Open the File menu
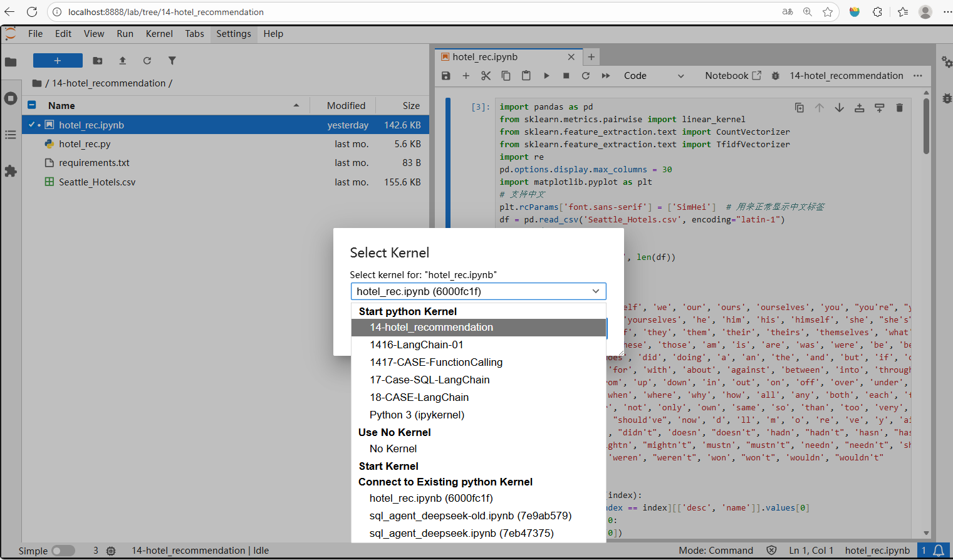This screenshot has height=560, width=953. pos(36,34)
